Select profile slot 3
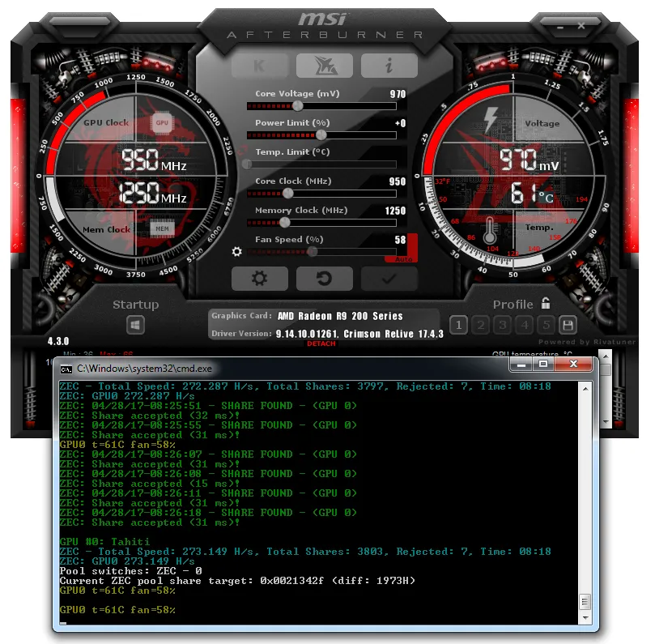The height and width of the screenshot is (644, 655). point(503,325)
